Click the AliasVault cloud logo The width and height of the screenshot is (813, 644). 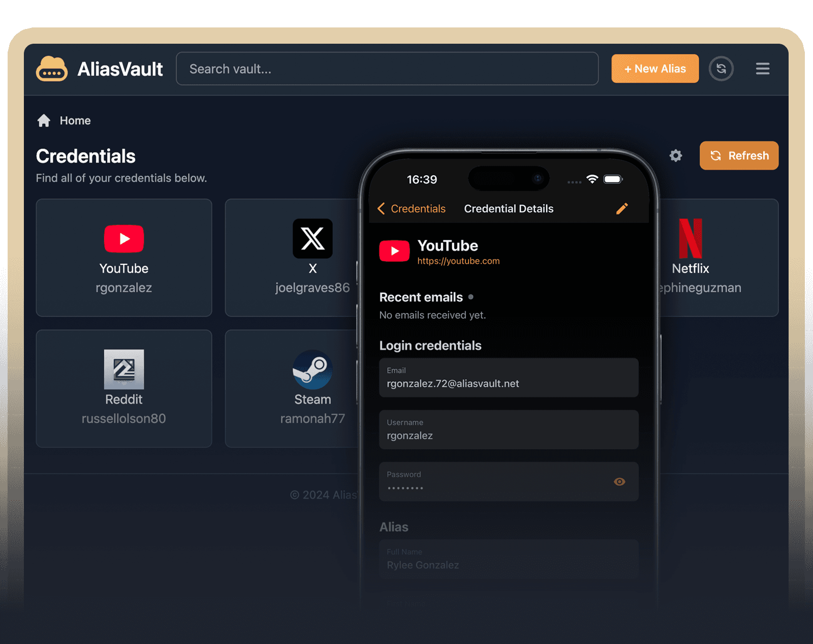point(51,69)
